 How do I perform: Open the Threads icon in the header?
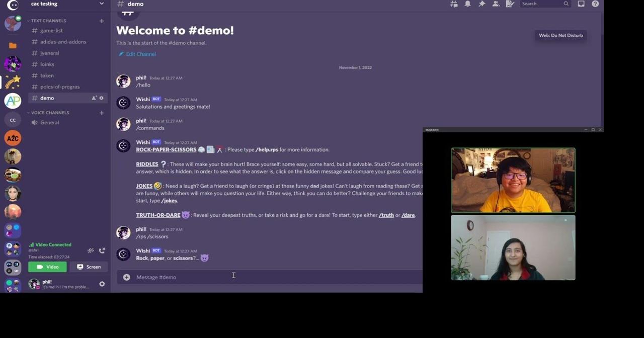[x=453, y=4]
